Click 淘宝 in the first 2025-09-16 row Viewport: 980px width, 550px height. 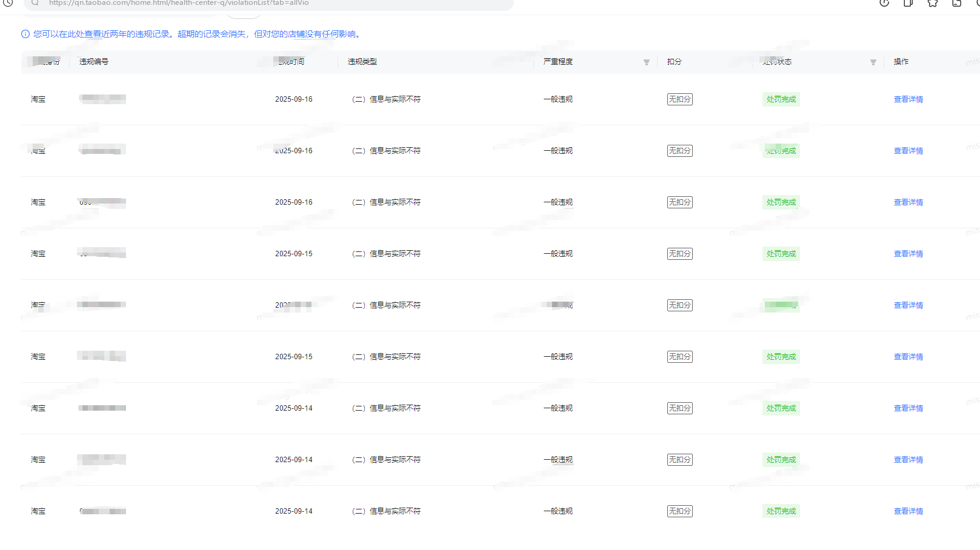click(38, 99)
